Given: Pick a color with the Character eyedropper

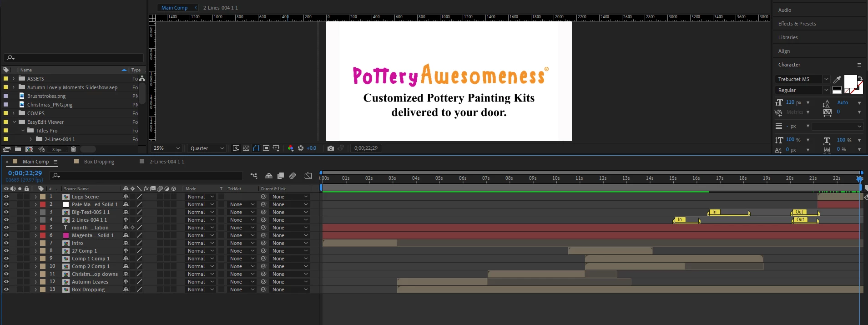Looking at the screenshot, I should coord(837,79).
